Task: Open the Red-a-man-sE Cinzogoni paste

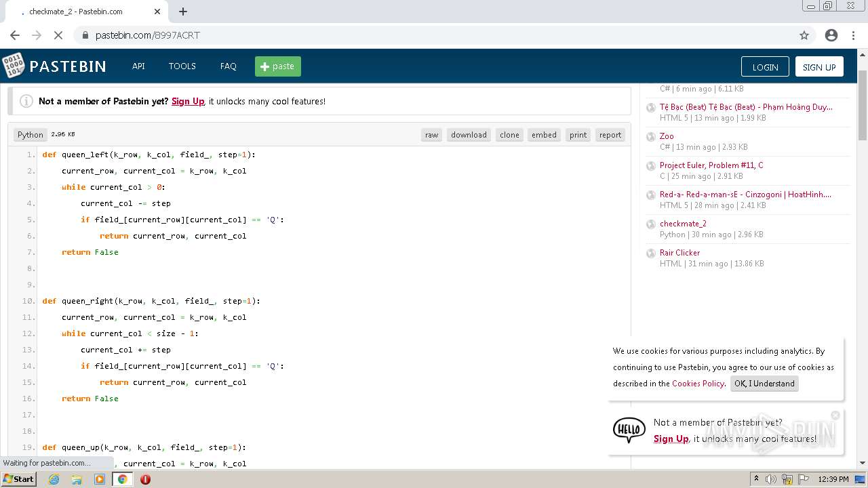Action: coord(745,195)
